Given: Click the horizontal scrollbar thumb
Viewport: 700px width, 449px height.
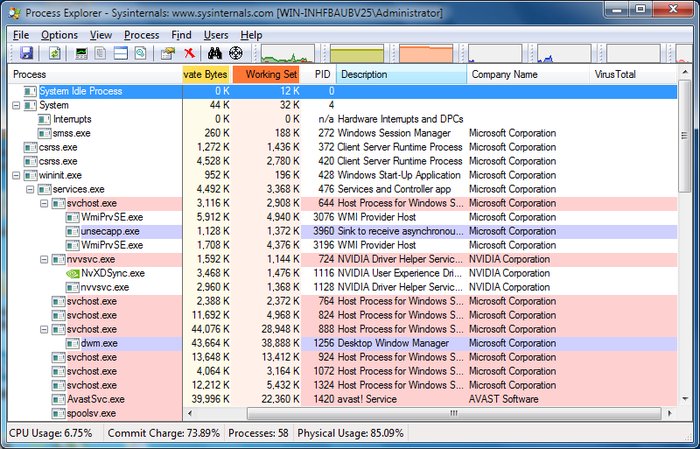Looking at the screenshot, I should click(x=454, y=413).
